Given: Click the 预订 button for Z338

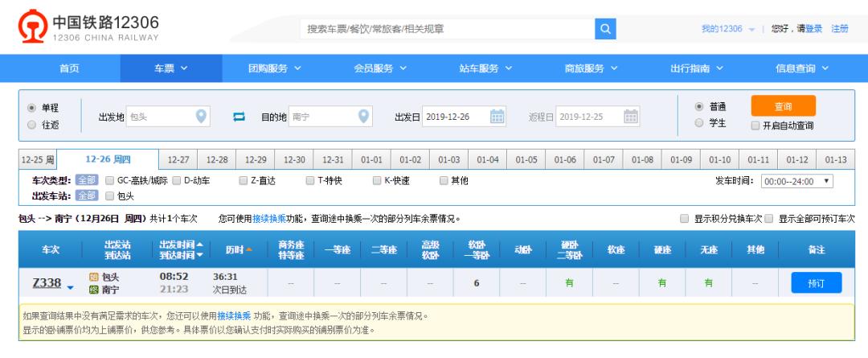Looking at the screenshot, I should point(817,282).
